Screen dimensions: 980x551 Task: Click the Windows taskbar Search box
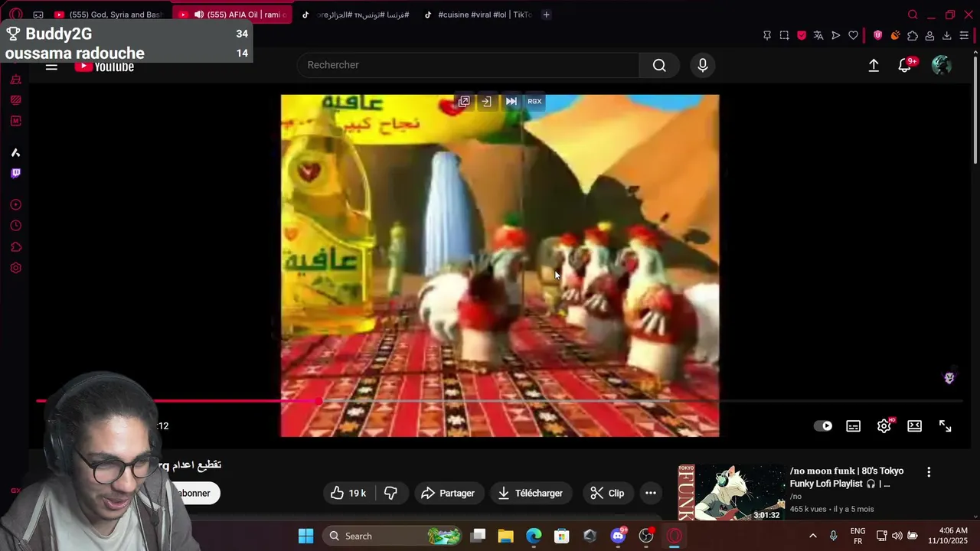[391, 536]
